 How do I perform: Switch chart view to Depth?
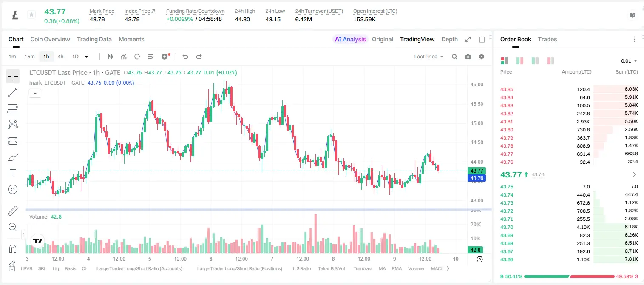coord(449,39)
